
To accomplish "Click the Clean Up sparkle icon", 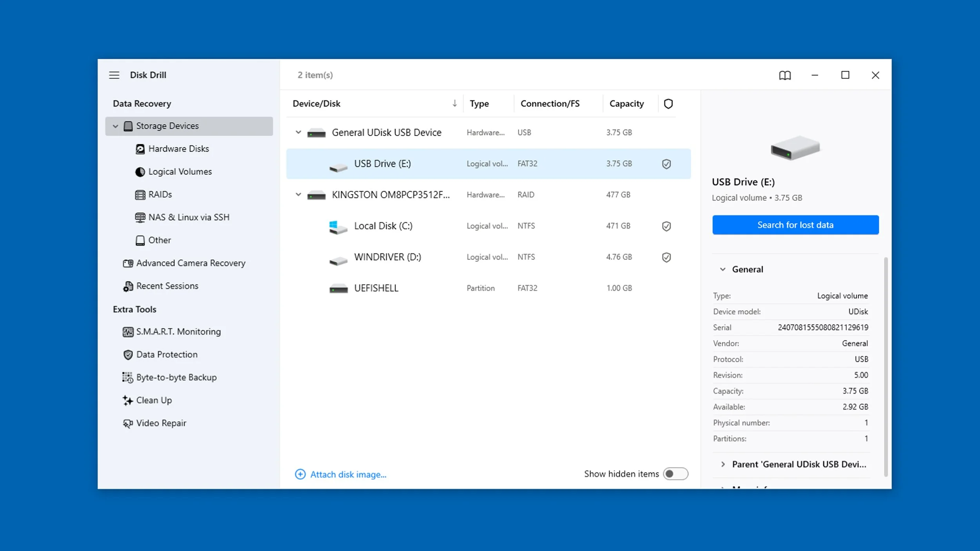I will click(128, 400).
